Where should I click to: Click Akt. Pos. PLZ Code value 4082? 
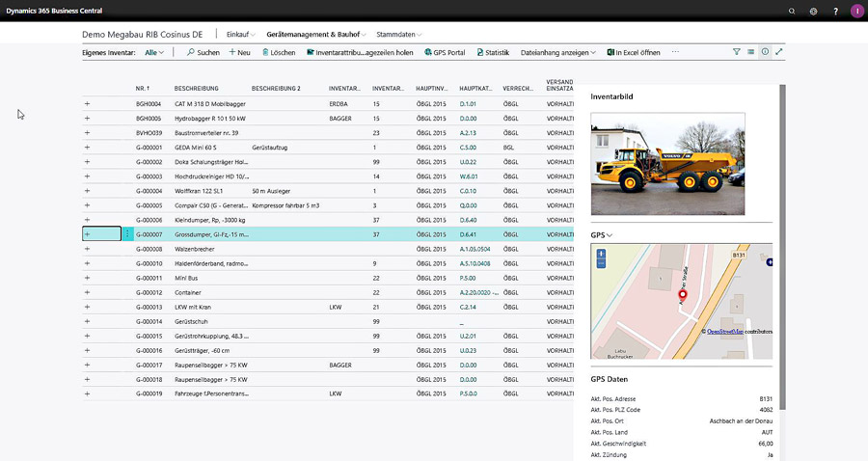766,410
